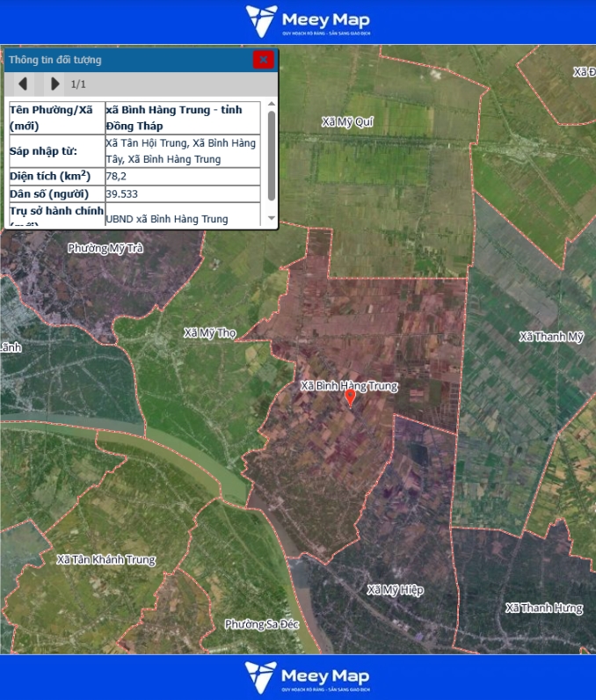Select the Xã Thanh Mỹ region label
This screenshot has width=596, height=700.
tap(551, 337)
